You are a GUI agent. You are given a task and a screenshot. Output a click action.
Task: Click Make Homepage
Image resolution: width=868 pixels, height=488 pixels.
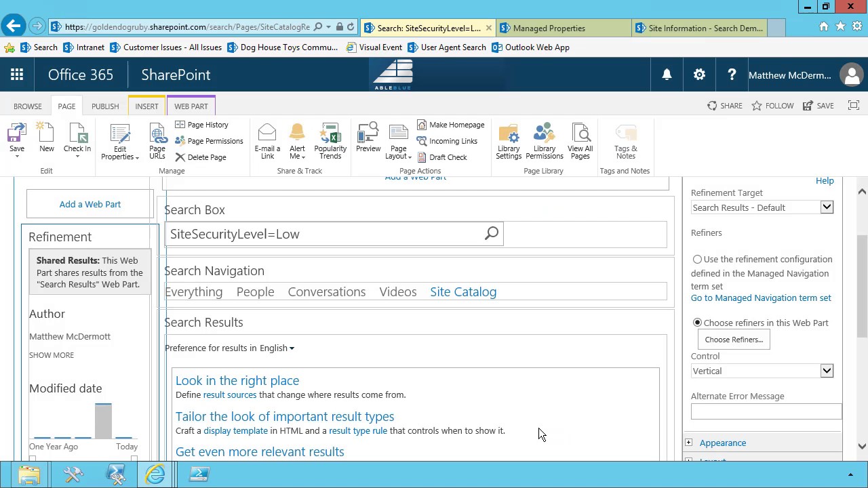(x=451, y=125)
